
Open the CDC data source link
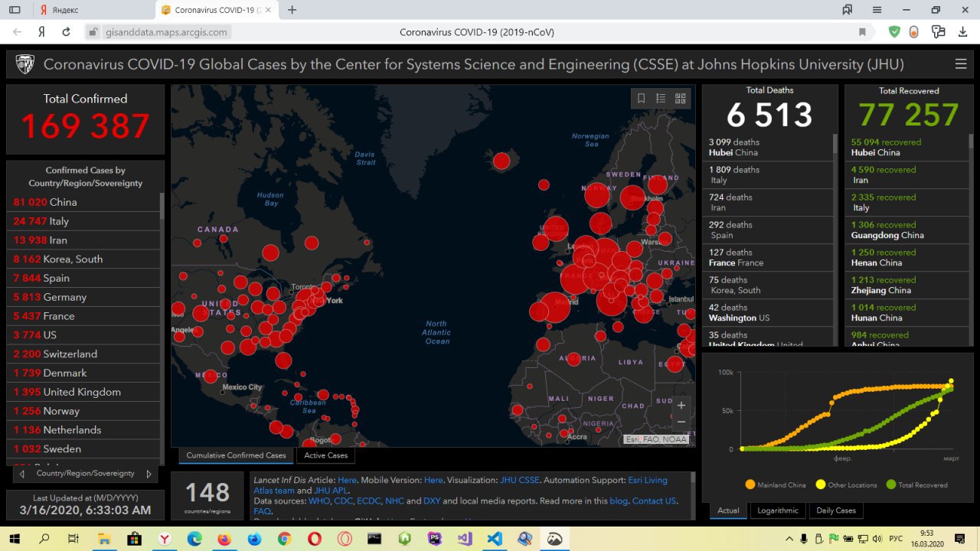coord(344,500)
